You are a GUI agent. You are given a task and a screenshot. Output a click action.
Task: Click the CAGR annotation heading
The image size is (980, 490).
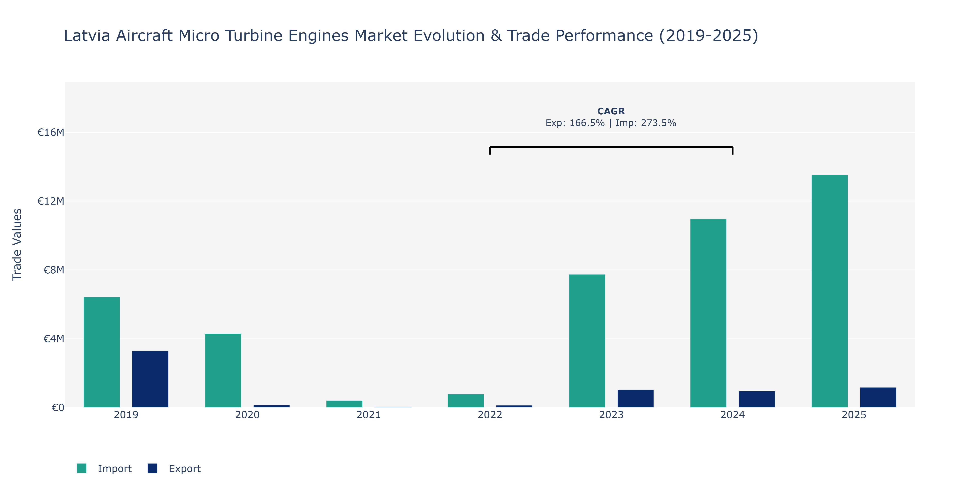pos(611,111)
